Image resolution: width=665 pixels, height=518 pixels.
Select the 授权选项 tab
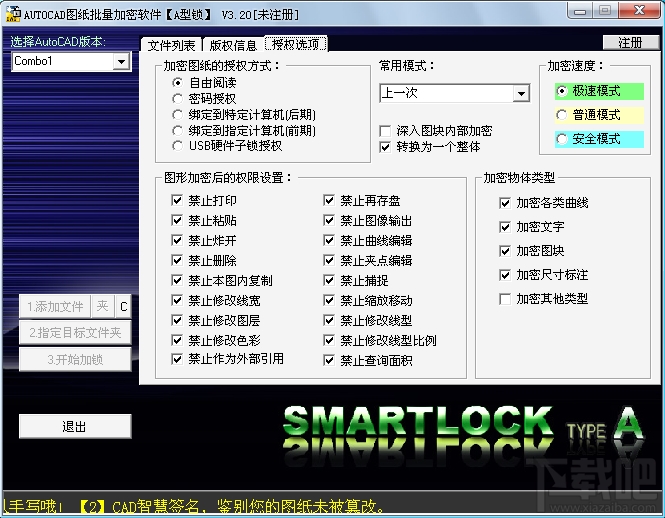tap(296, 44)
